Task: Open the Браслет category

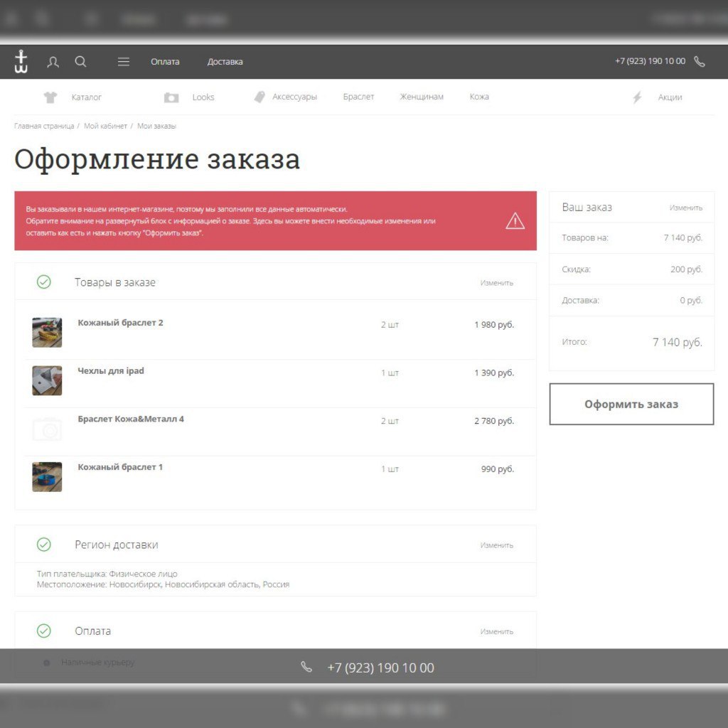Action: click(x=358, y=97)
